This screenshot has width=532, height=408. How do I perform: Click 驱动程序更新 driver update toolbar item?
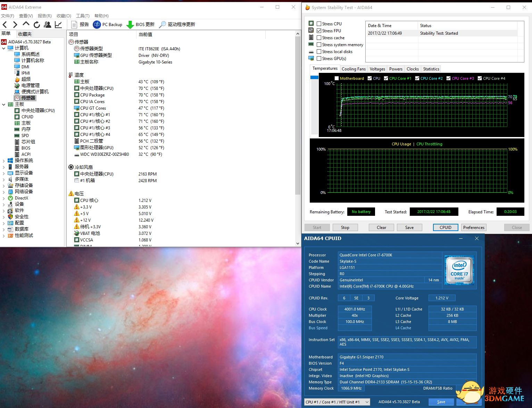[x=177, y=24]
